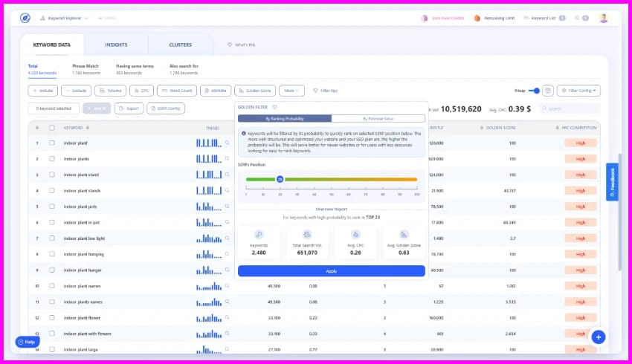Screen dimensions: 632x364
Task: Click the Export button
Action: point(129,108)
